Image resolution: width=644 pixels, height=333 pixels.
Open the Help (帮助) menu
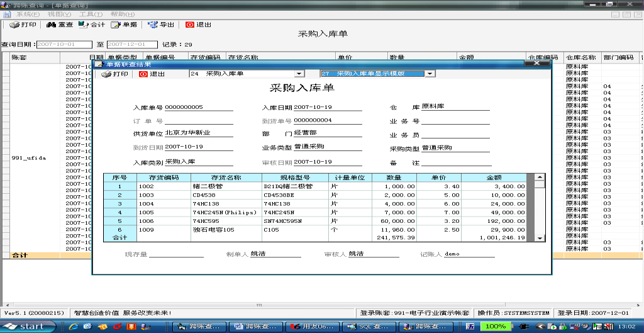pyautogui.click(x=122, y=13)
